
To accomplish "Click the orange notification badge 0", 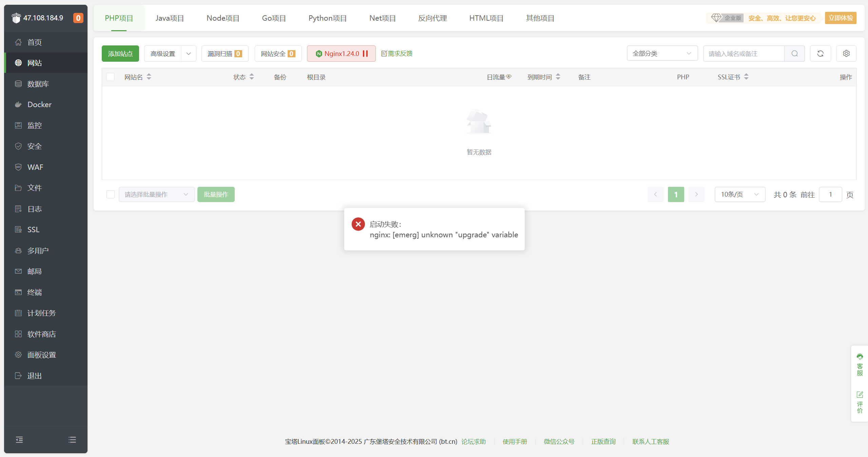I will coord(78,18).
